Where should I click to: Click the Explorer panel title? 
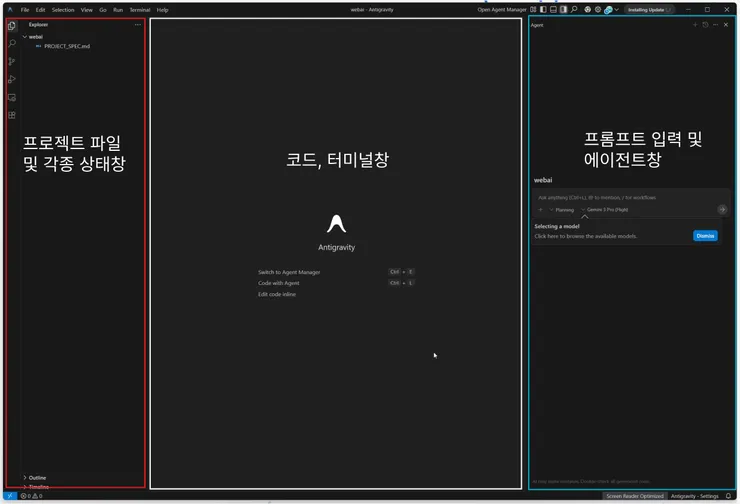[x=38, y=25]
